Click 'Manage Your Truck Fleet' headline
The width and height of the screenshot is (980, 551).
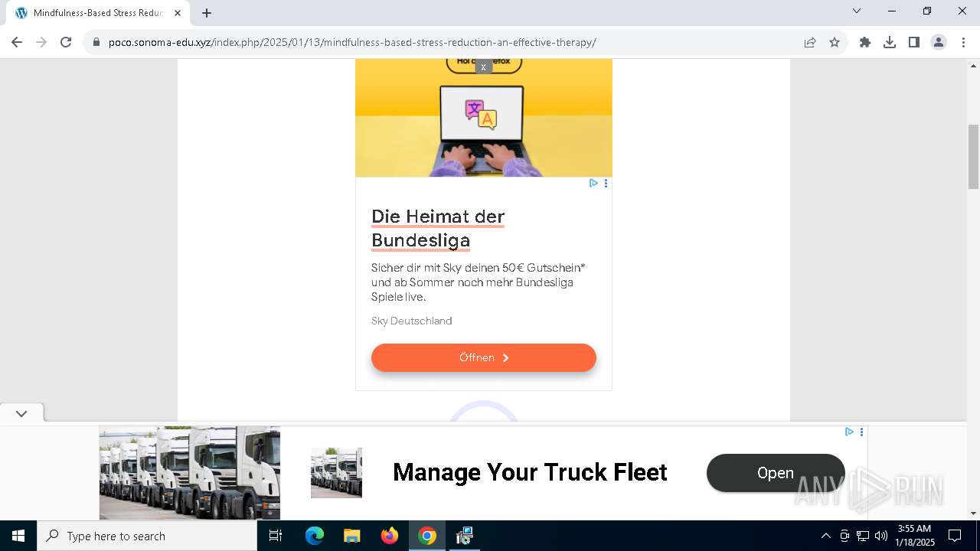point(530,472)
